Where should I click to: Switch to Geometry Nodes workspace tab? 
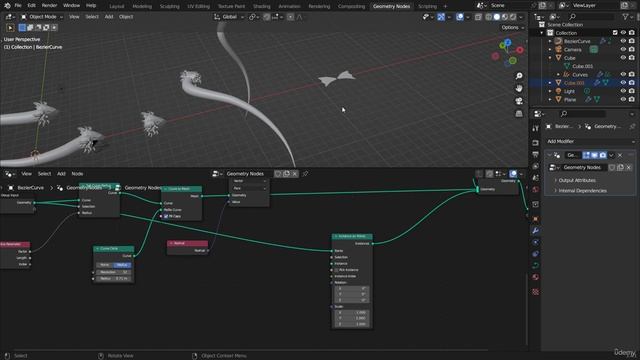[391, 6]
